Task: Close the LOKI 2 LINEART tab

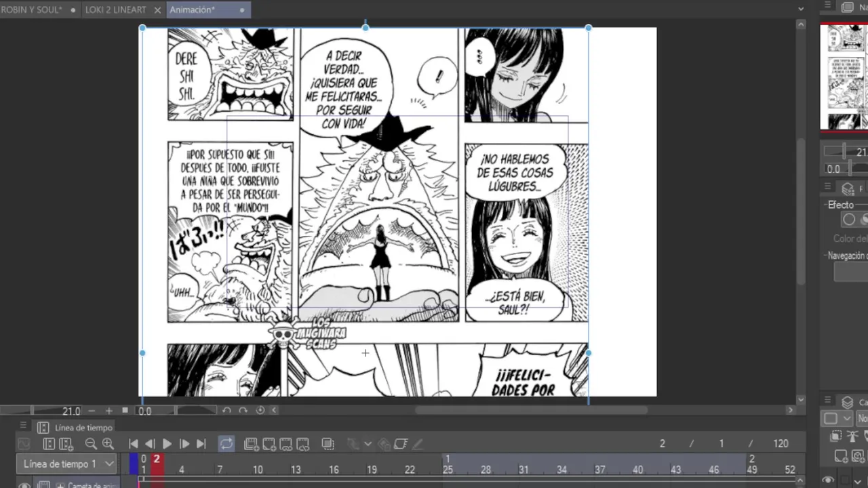Action: 157,10
